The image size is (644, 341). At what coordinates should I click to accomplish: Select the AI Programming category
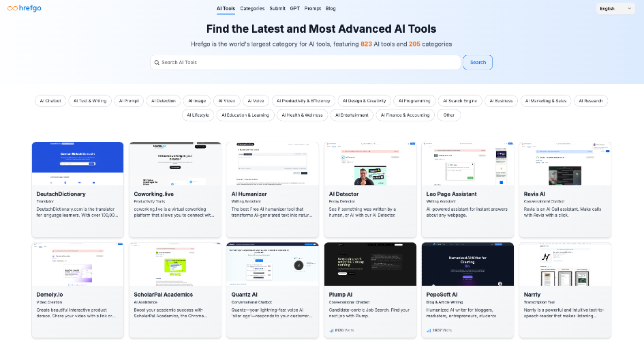414,101
